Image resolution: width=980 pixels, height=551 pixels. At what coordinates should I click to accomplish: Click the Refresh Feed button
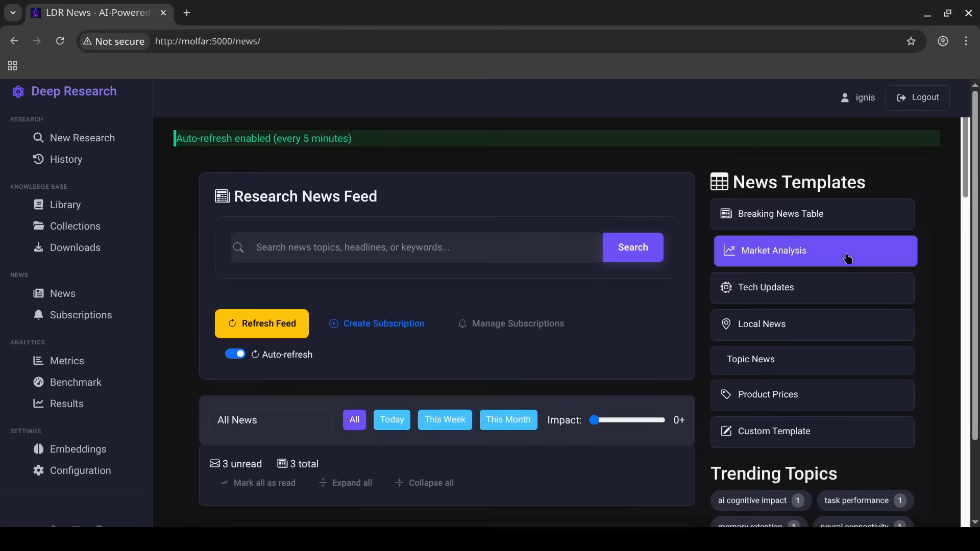(x=262, y=323)
